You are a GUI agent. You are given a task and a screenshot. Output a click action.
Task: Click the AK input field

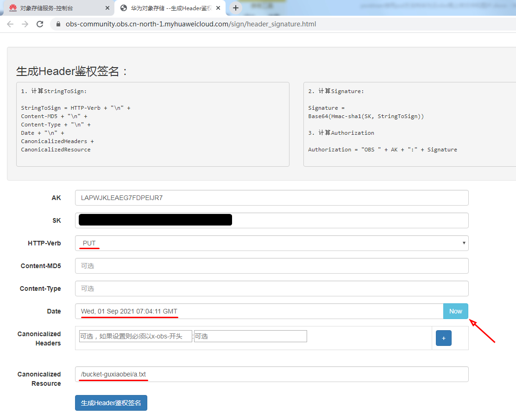(x=271, y=198)
